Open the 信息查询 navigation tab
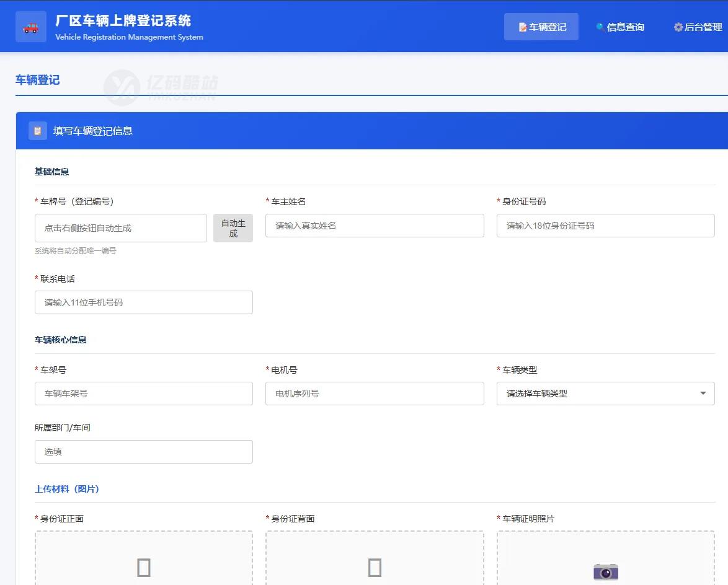The image size is (728, 585). click(620, 27)
